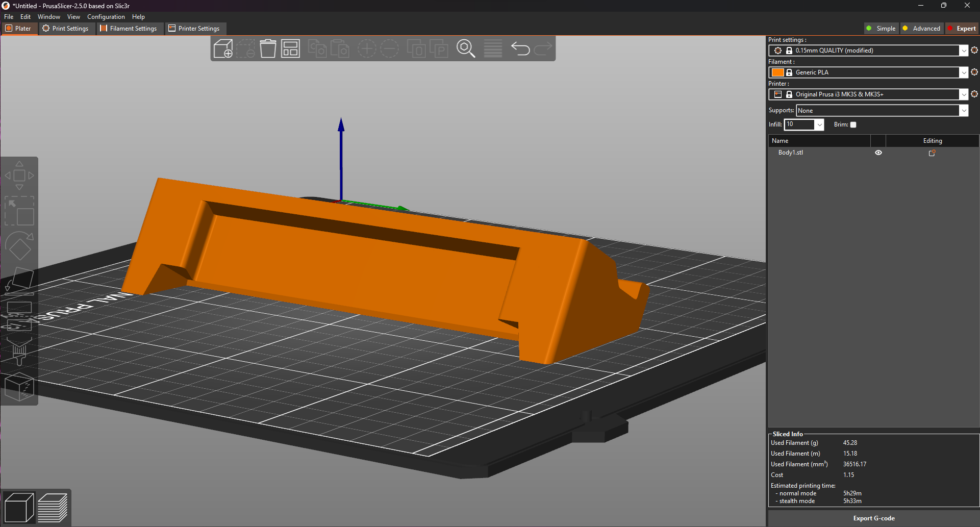Select the Scale tool in left toolbar
Image resolution: width=980 pixels, height=527 pixels.
pyautogui.click(x=19, y=211)
